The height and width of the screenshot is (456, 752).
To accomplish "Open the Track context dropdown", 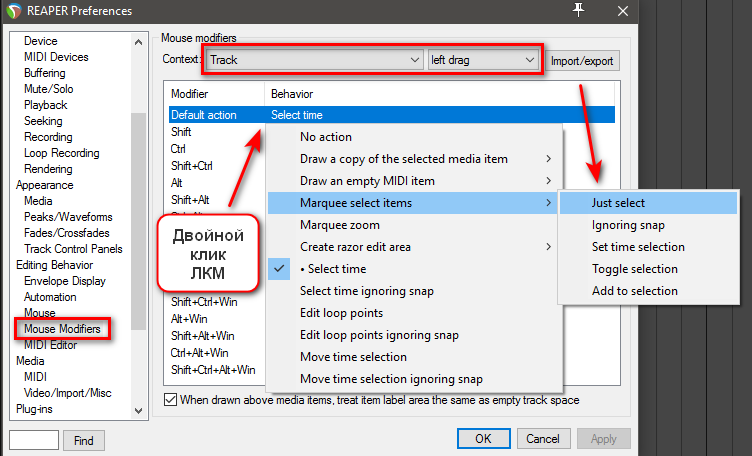I will coord(315,60).
